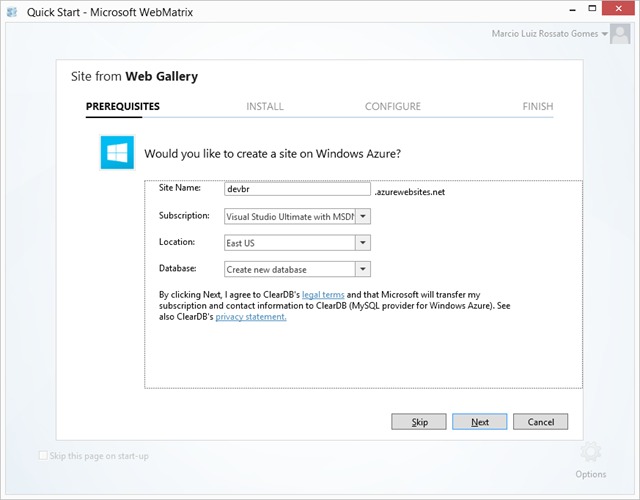
Task: Click the Next button
Action: point(480,422)
